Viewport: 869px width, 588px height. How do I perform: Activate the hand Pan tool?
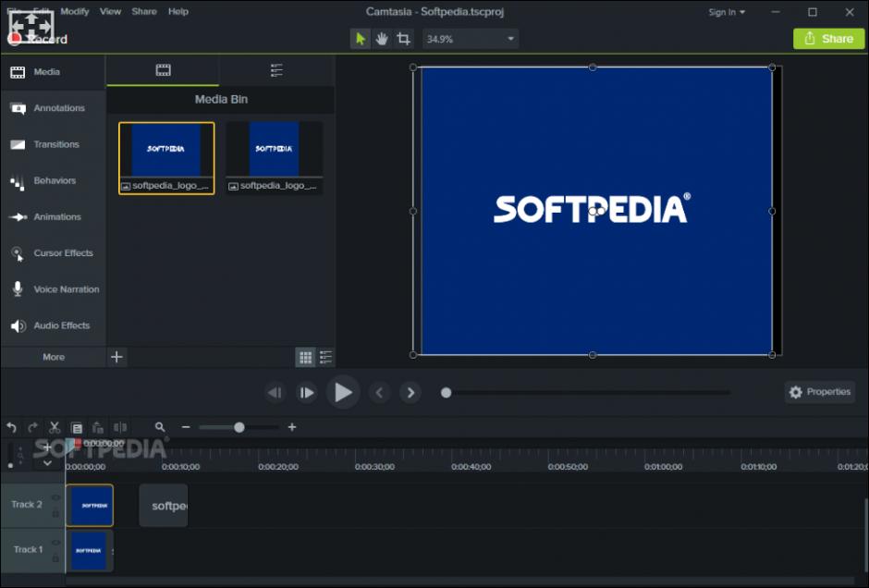click(382, 39)
